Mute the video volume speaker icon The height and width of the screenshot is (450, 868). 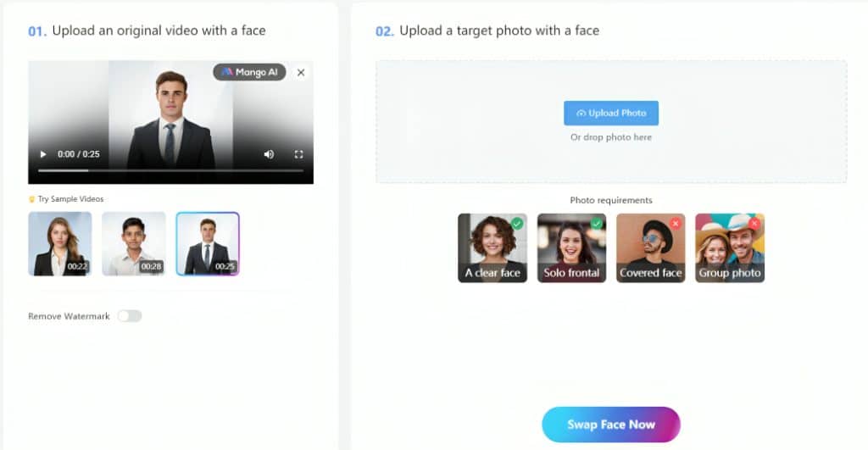[x=269, y=154]
